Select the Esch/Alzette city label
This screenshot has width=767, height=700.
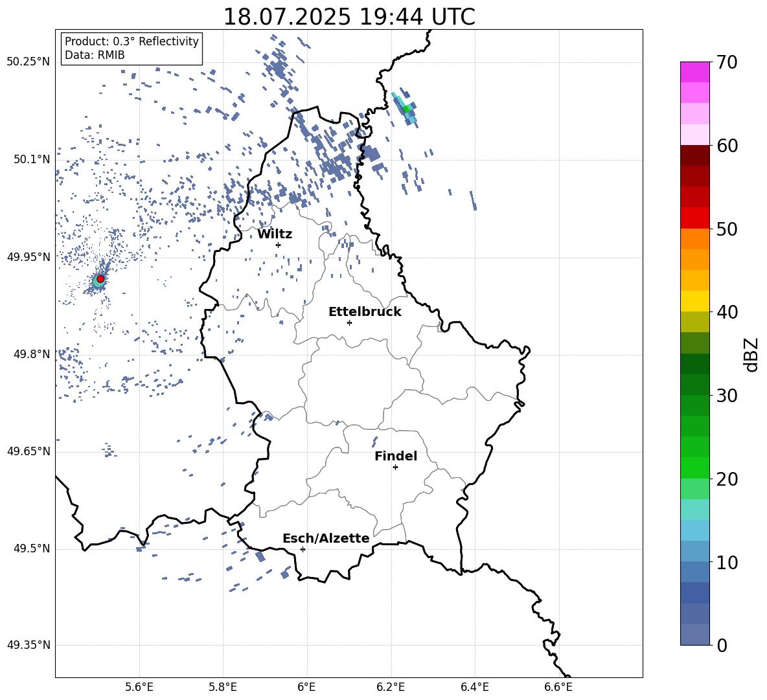click(x=326, y=538)
